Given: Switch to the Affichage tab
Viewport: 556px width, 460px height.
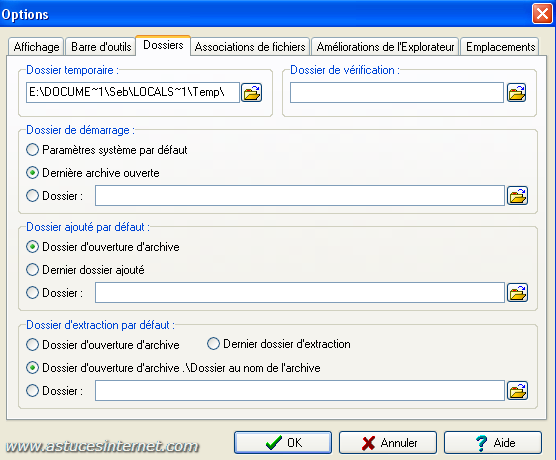Looking at the screenshot, I should click(x=36, y=47).
